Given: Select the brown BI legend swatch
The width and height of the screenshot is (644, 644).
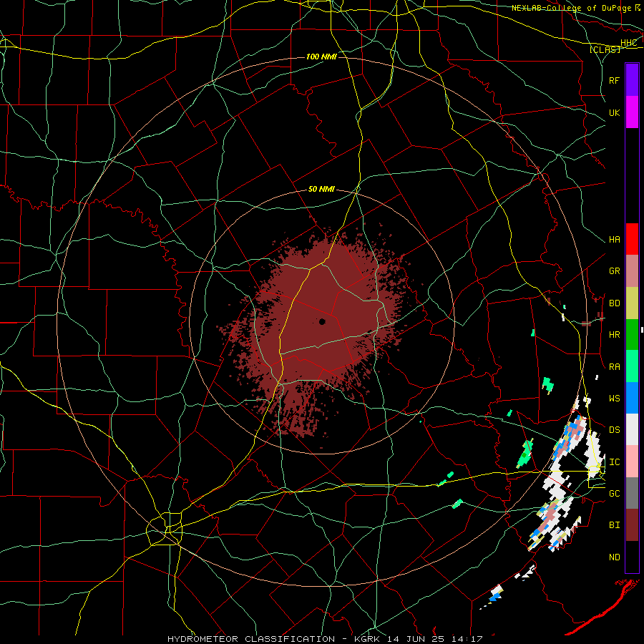Looking at the screenshot, I should pyautogui.click(x=632, y=525).
